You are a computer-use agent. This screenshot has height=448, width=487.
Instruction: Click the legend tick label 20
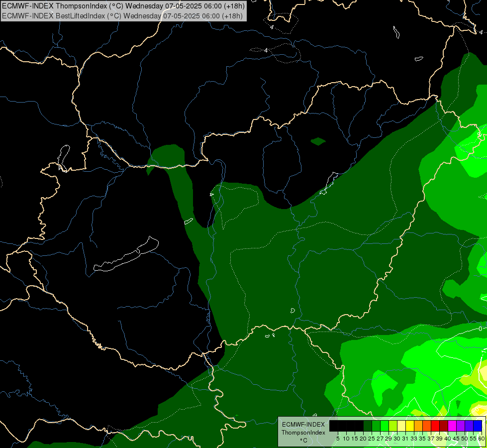pyautogui.click(x=363, y=439)
